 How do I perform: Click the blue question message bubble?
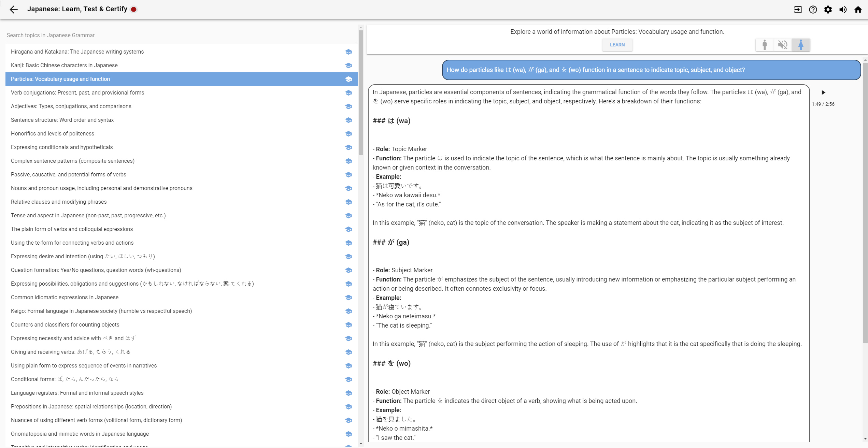point(651,70)
